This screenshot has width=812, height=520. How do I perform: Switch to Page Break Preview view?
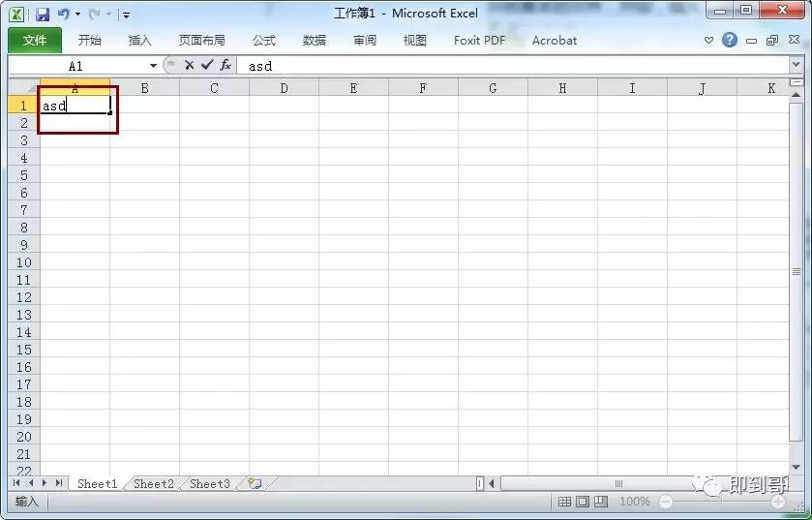(601, 502)
